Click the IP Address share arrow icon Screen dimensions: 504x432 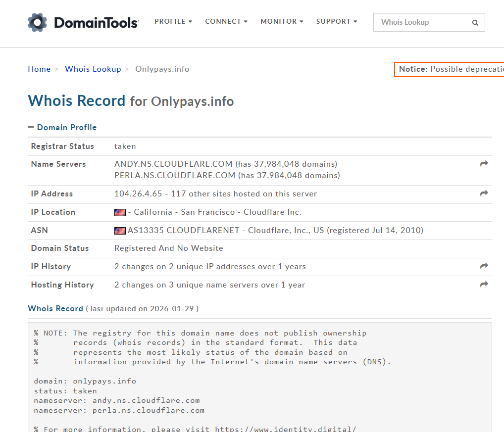coord(484,193)
